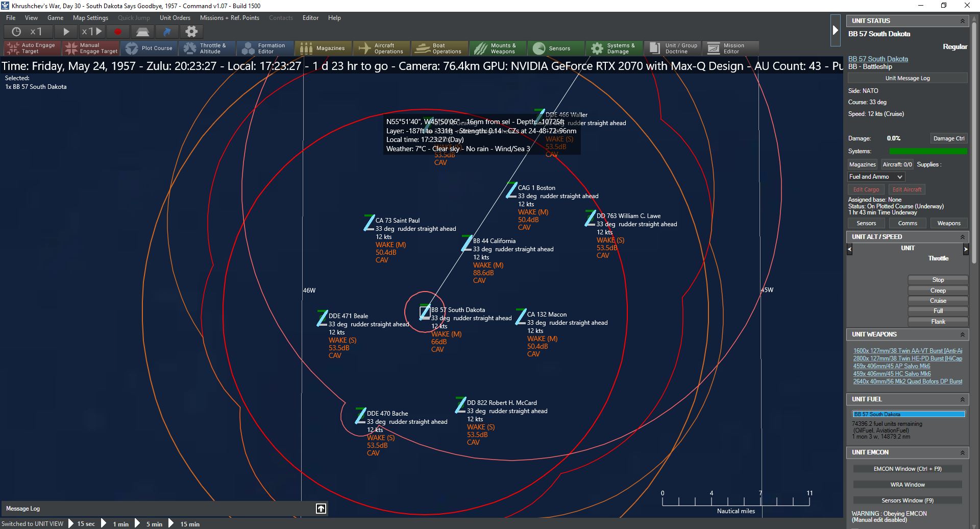Select the DDE 470 Bache unit marker
This screenshot has height=529, width=980.
pyautogui.click(x=360, y=416)
